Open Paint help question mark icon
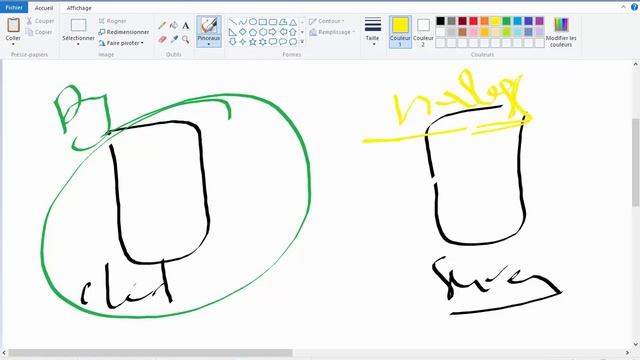This screenshot has height=360, width=640. coord(634,7)
